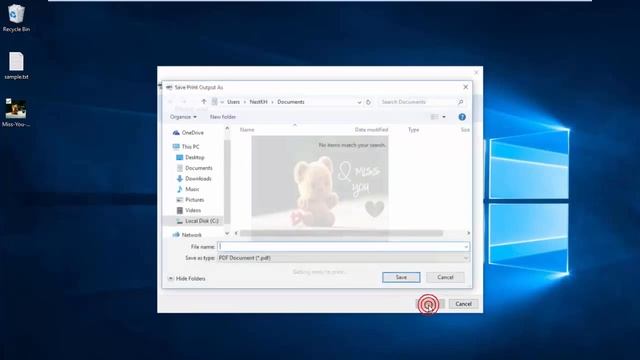Select the sample.txt file on desktop

tap(16, 66)
